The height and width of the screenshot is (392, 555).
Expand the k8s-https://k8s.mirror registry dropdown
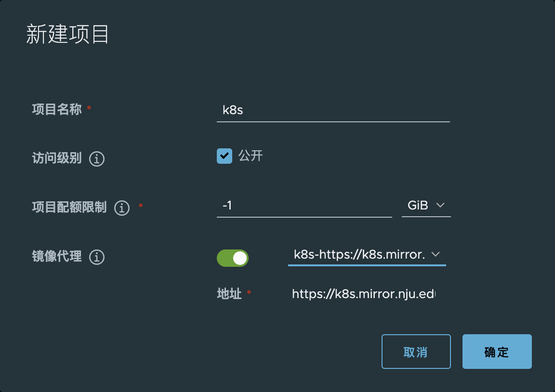tap(367, 255)
